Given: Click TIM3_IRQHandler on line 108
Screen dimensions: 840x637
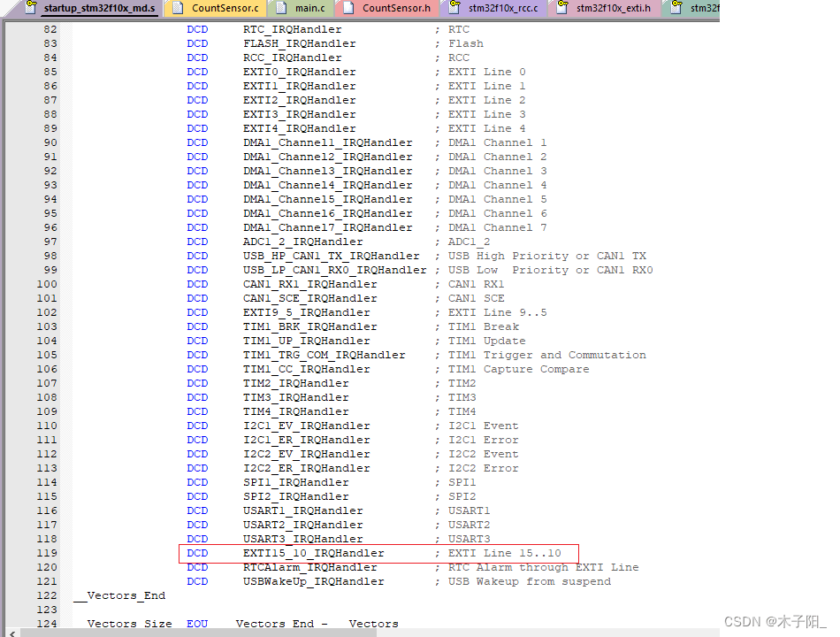Looking at the screenshot, I should [x=295, y=398].
